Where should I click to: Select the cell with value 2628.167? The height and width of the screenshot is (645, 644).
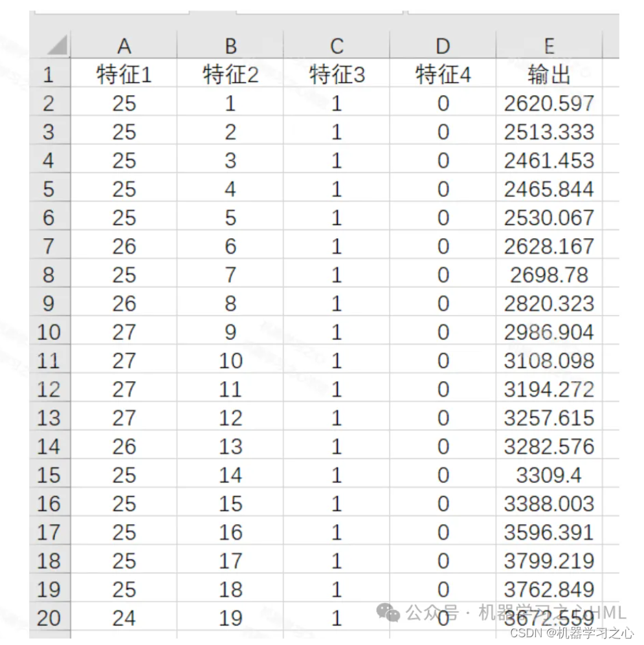(x=549, y=246)
